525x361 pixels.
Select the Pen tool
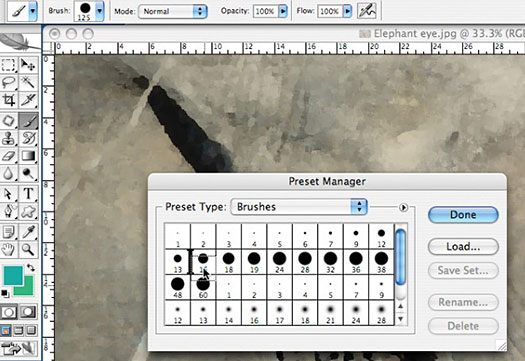(9, 212)
